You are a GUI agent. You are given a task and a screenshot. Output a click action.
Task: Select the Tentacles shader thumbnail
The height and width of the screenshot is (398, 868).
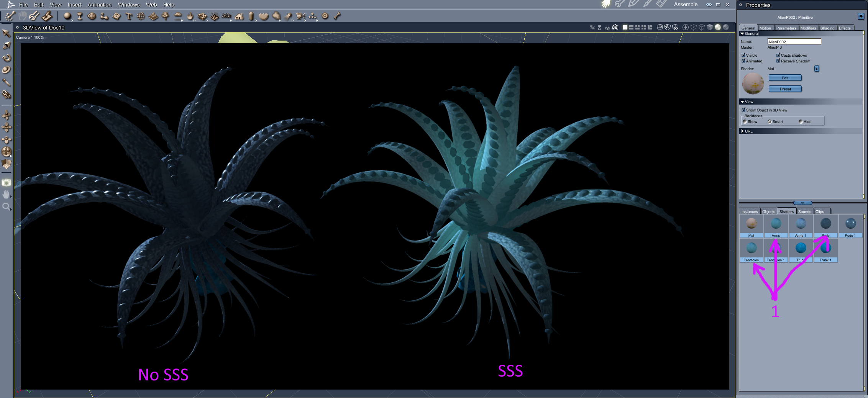(751, 251)
